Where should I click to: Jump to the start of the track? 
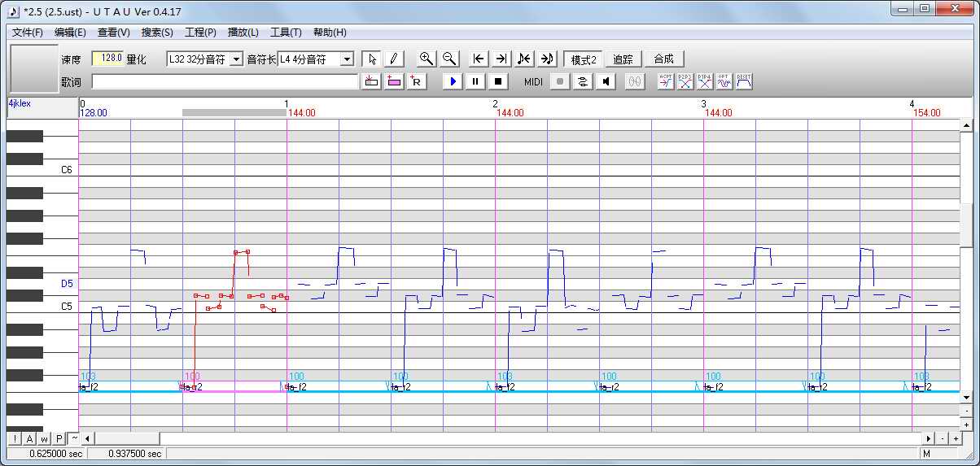(479, 59)
